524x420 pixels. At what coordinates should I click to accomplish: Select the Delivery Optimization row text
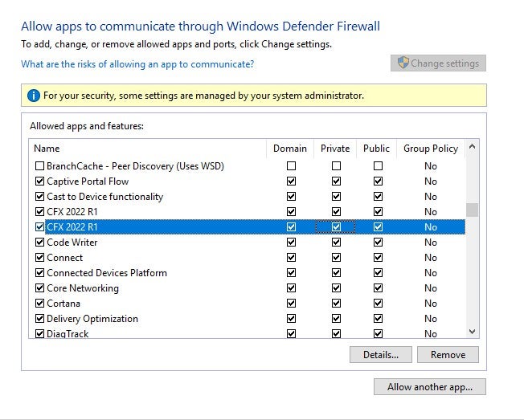click(92, 319)
